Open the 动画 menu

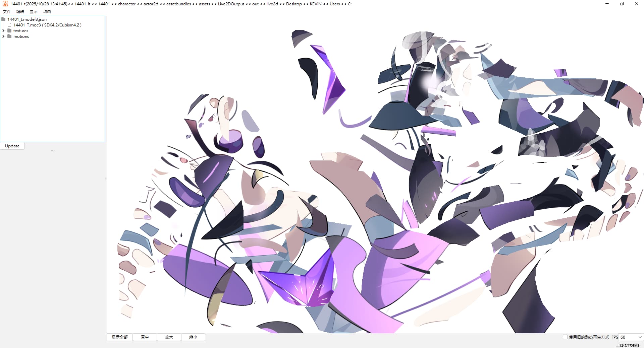pyautogui.click(x=47, y=11)
